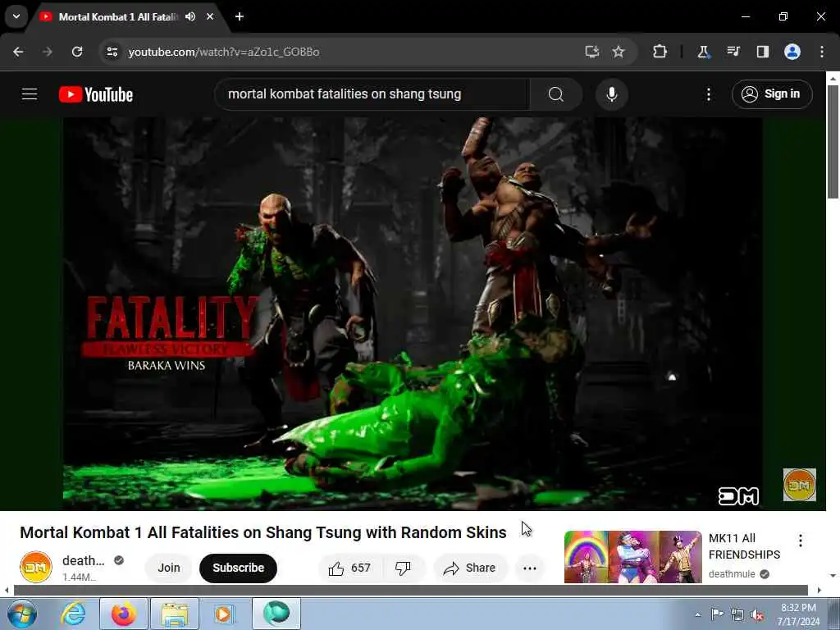Screen dimensions: 840x630
Task: Open YouTube settings three-dot menu beside Sign in
Action: pyautogui.click(x=708, y=94)
